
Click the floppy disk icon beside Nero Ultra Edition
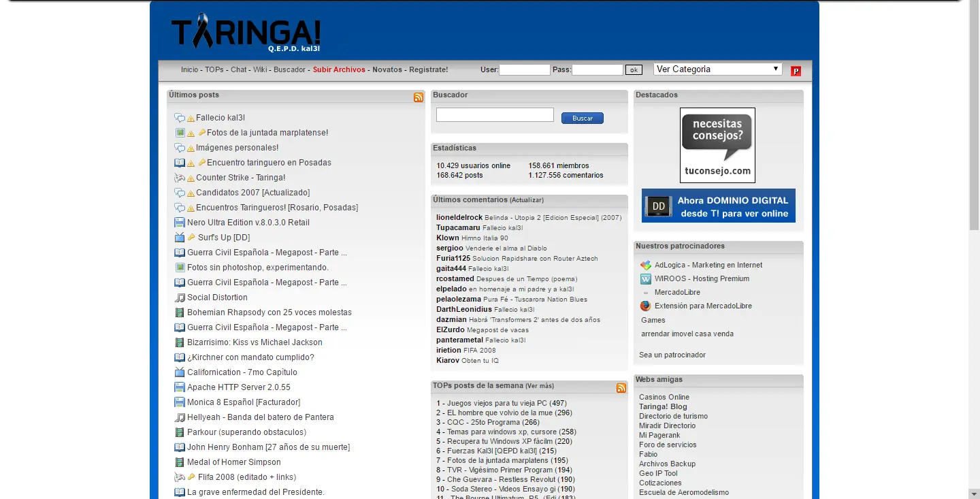pyautogui.click(x=180, y=223)
